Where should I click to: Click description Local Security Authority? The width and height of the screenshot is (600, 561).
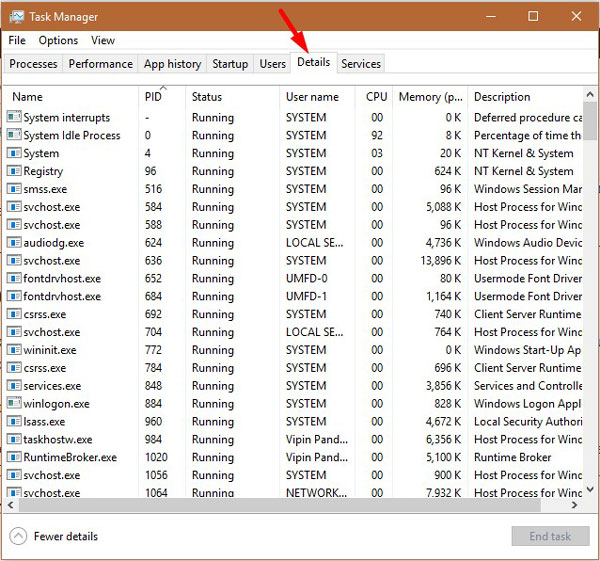[x=528, y=421]
